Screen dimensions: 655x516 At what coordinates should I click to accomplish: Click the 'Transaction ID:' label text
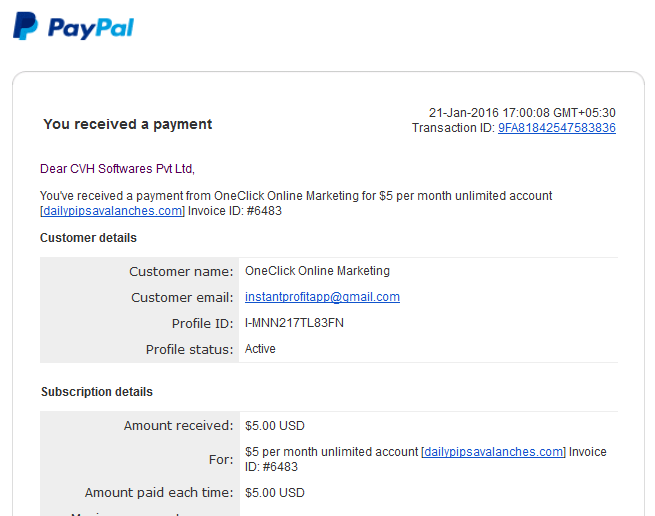tap(453, 128)
